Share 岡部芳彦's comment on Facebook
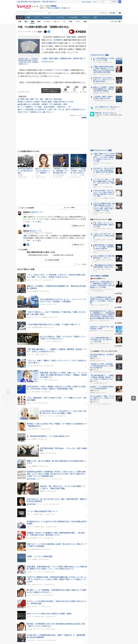 [28, 245]
